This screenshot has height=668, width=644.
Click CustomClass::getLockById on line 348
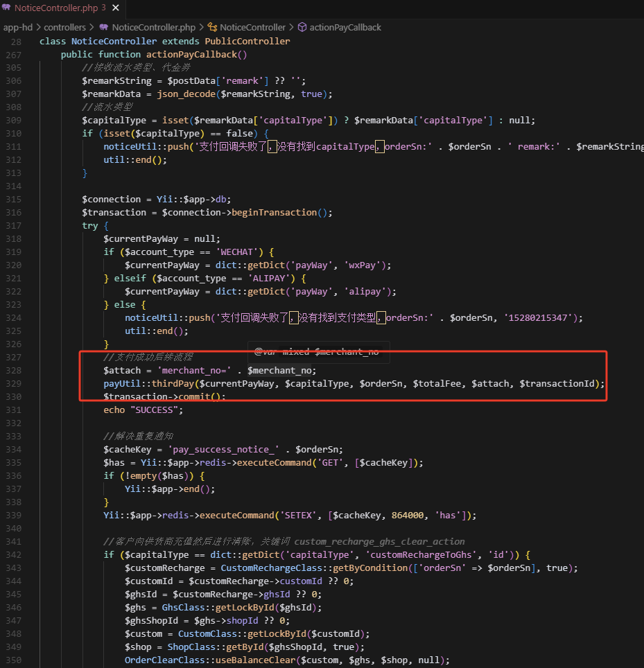[x=242, y=634]
